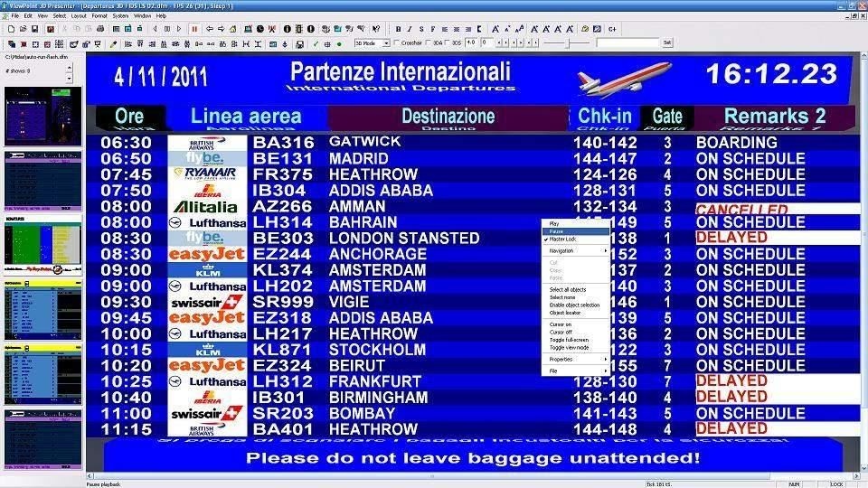Enable the 3DS checkbox

click(x=448, y=42)
